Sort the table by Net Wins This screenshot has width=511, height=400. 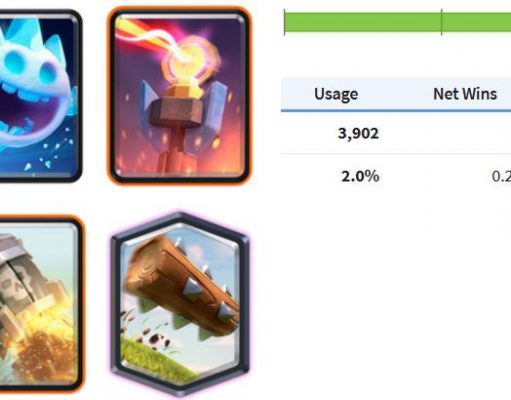point(465,94)
